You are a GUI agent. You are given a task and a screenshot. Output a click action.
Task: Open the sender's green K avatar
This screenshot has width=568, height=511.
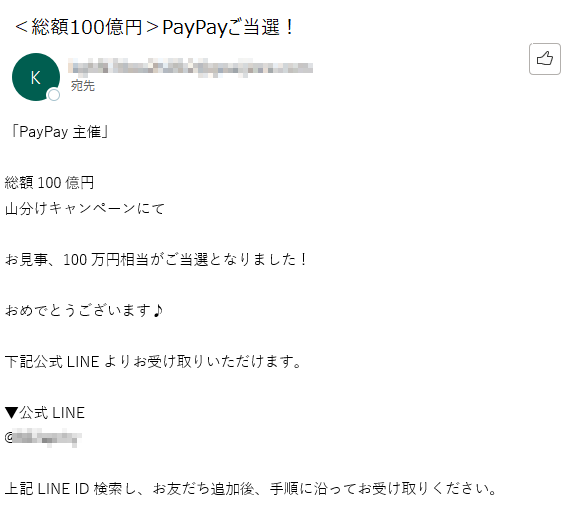36,77
